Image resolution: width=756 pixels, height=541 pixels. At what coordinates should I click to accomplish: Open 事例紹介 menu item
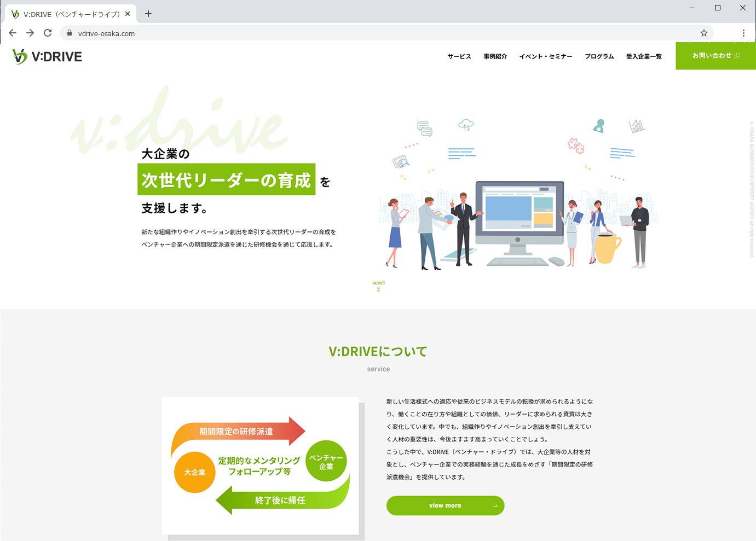point(495,56)
